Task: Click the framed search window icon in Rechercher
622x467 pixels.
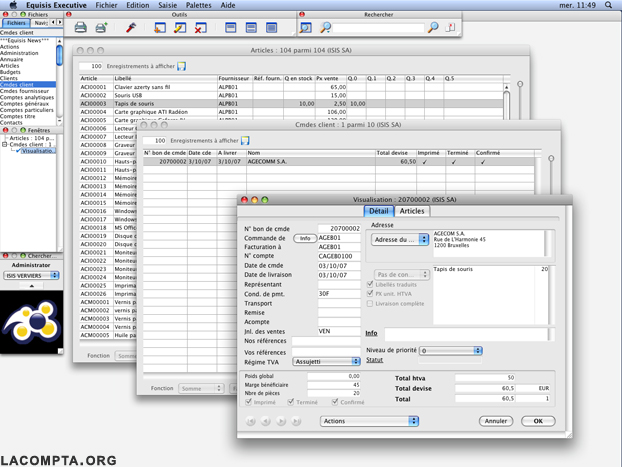Action: point(305,27)
